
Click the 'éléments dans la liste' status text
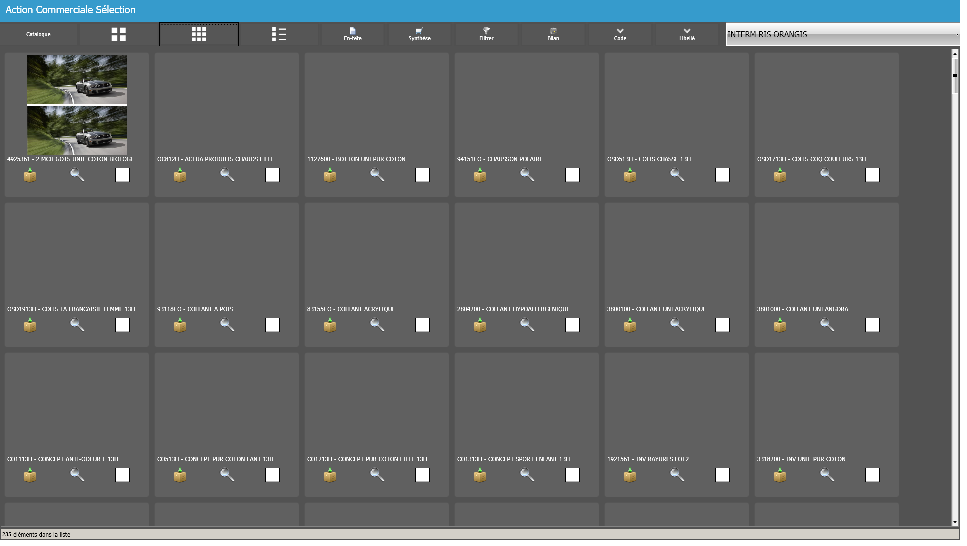point(36,534)
